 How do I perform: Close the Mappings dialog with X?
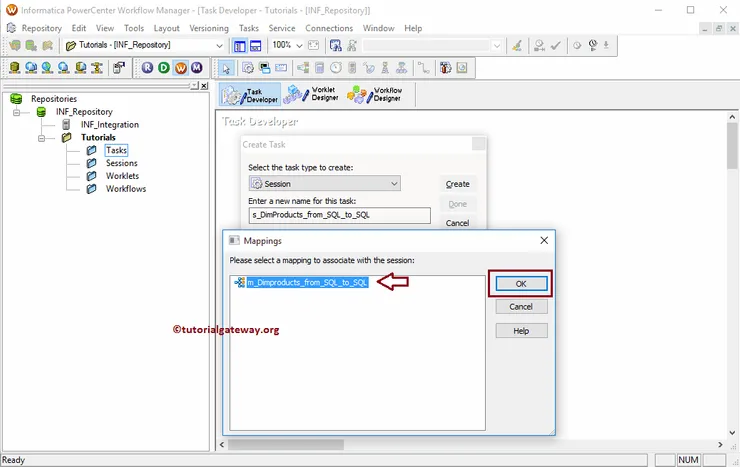coord(544,241)
